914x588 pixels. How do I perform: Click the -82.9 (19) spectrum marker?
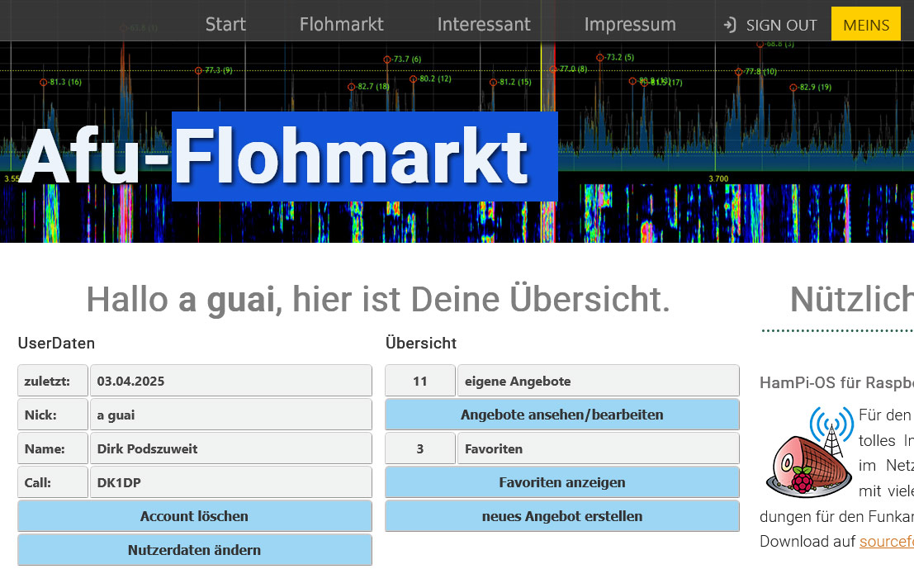[x=811, y=87]
